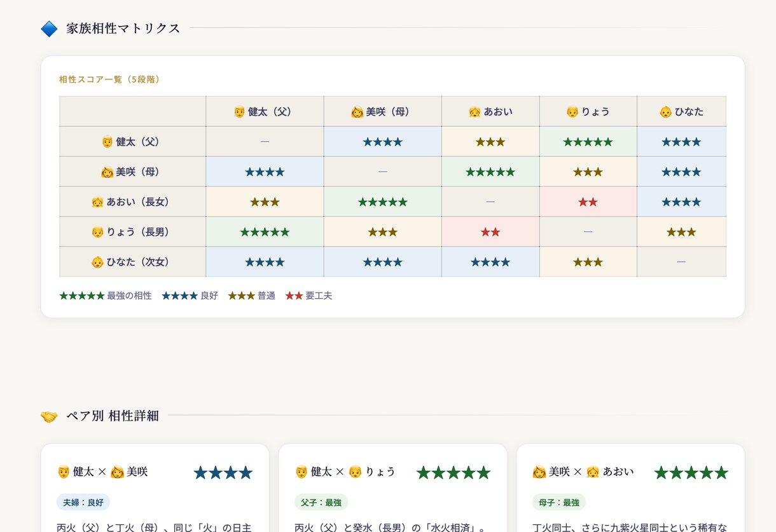This screenshot has width=776, height=532.
Task: Click the girl emoji in あおい（長女）row header
Action: coord(98,202)
